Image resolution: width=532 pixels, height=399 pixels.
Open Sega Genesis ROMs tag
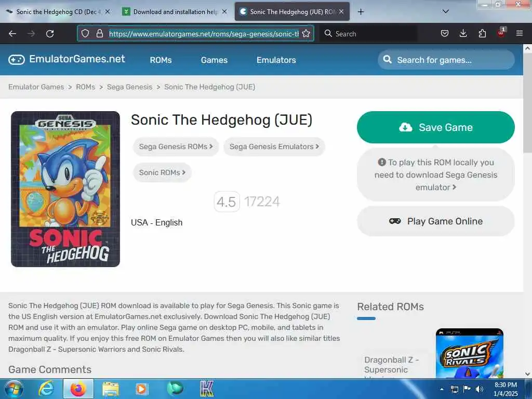click(x=176, y=147)
